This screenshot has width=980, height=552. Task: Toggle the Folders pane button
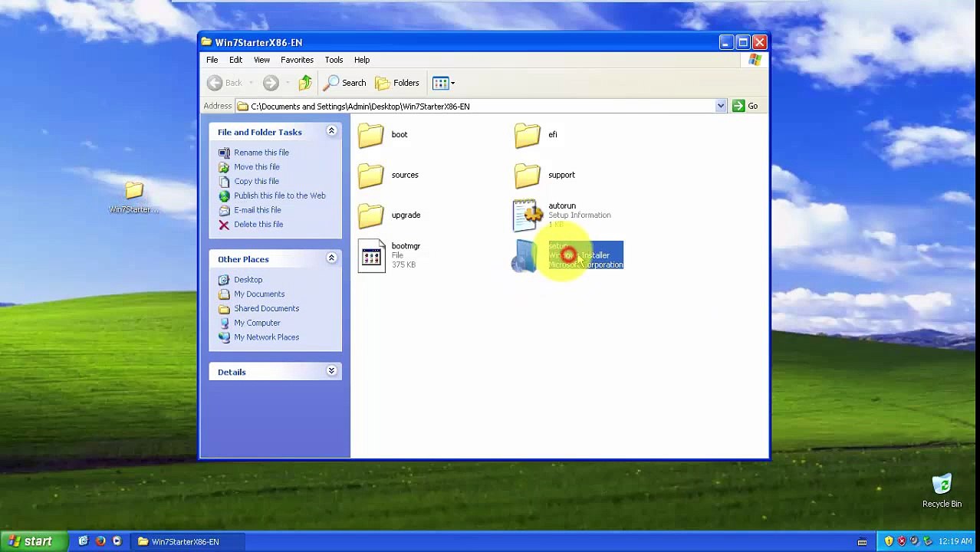(397, 83)
